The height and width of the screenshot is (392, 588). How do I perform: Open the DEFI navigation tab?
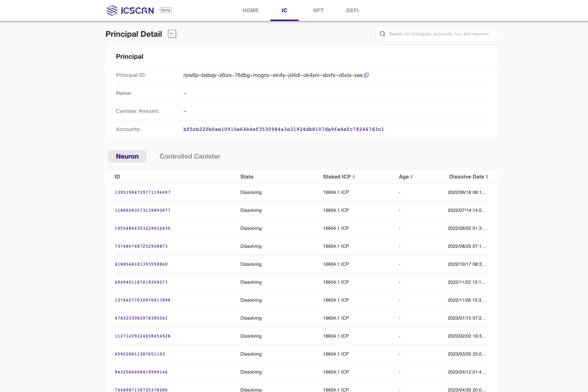[352, 10]
